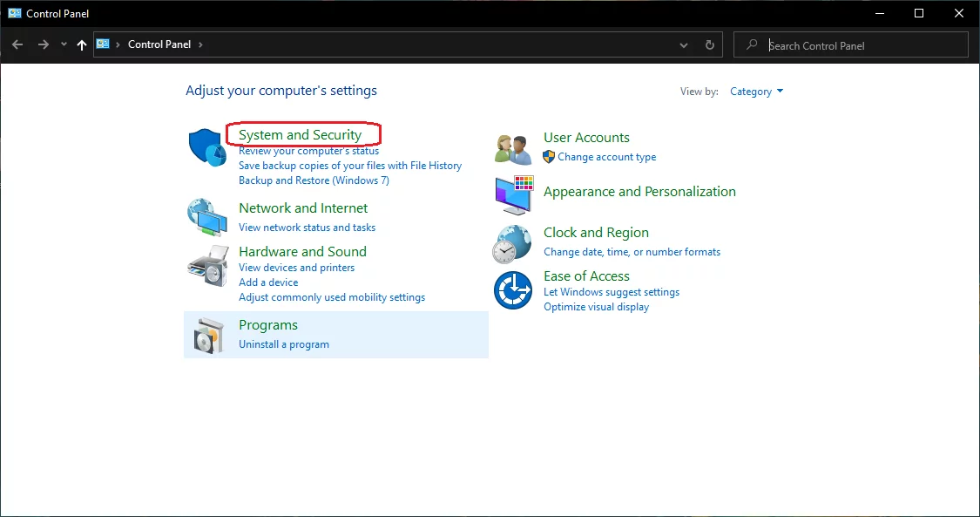Click View devices and printers

pyautogui.click(x=297, y=268)
